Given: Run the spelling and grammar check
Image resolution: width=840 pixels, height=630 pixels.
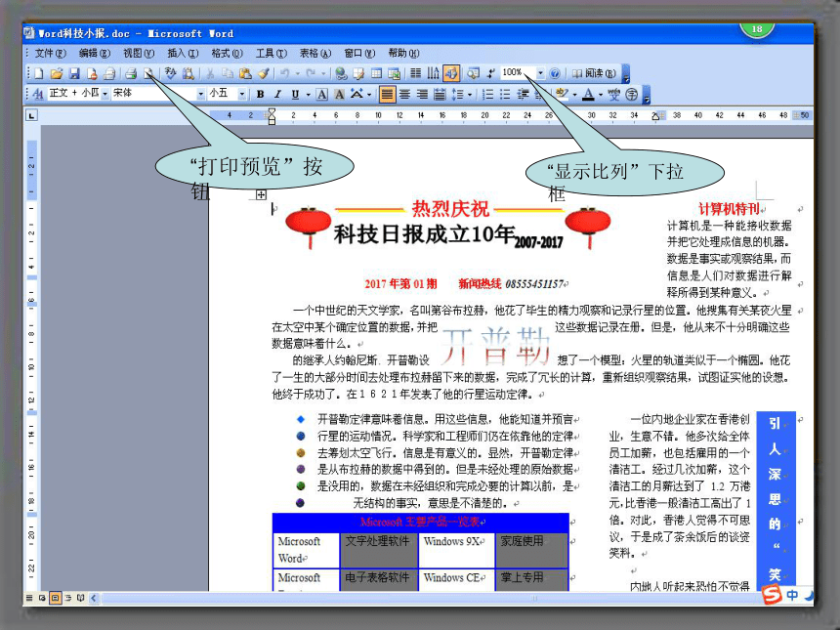Looking at the screenshot, I should (171, 73).
